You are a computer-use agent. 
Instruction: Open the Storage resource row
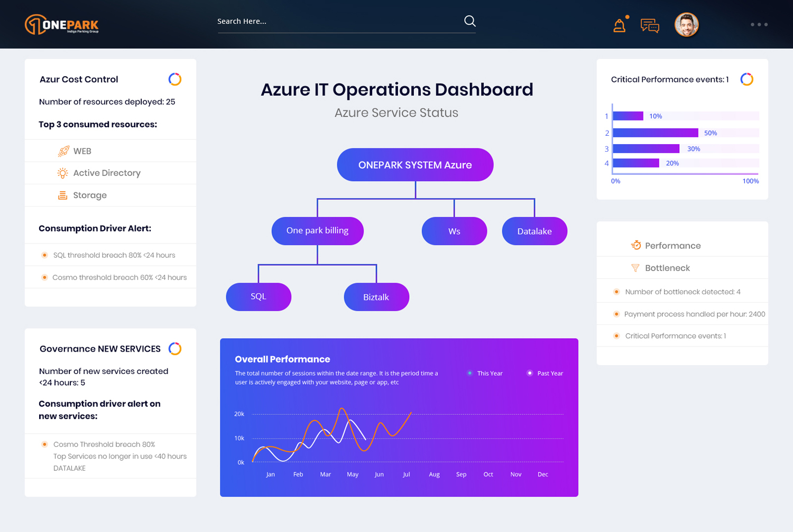pyautogui.click(x=110, y=195)
